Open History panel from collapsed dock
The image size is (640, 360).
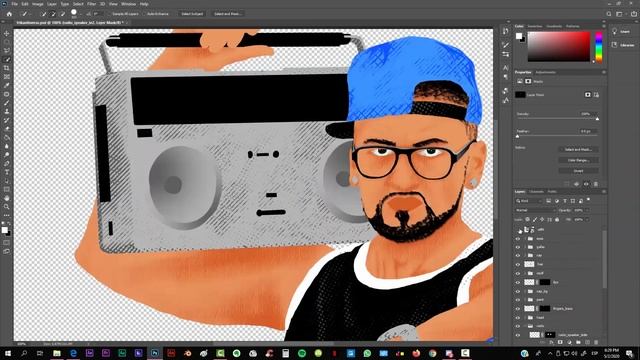pos(506,31)
